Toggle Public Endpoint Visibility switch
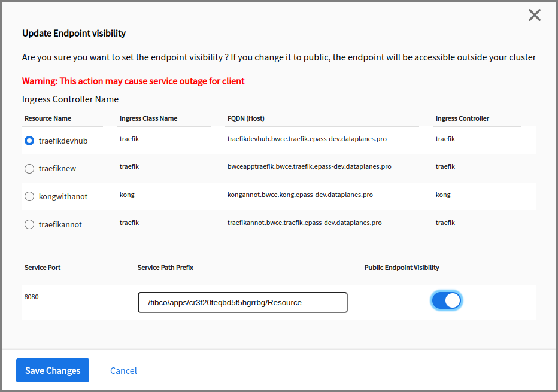The image size is (558, 392). [x=447, y=300]
